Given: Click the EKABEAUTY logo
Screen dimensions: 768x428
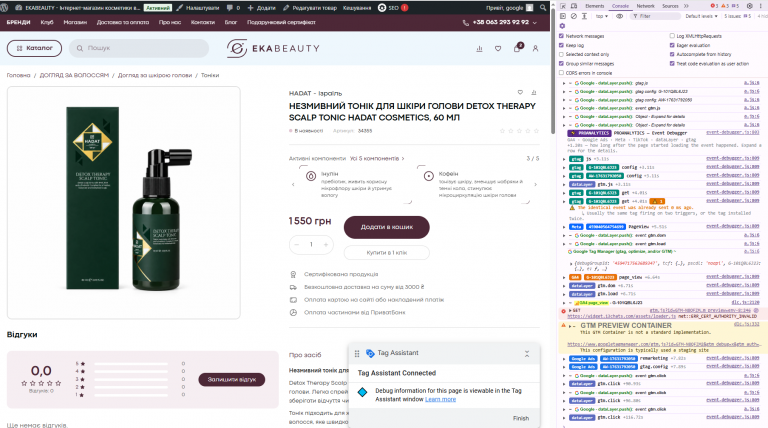Looking at the screenshot, I should click(273, 48).
